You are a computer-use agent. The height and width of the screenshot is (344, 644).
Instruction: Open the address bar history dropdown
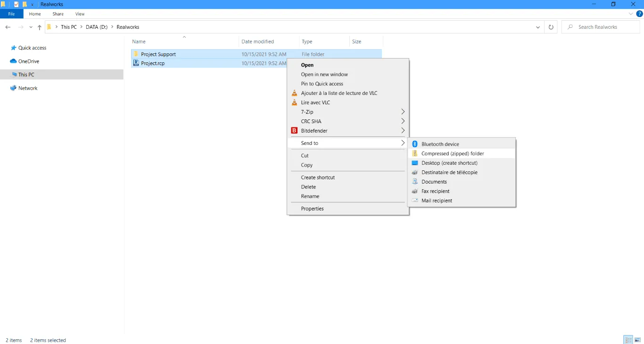click(538, 27)
